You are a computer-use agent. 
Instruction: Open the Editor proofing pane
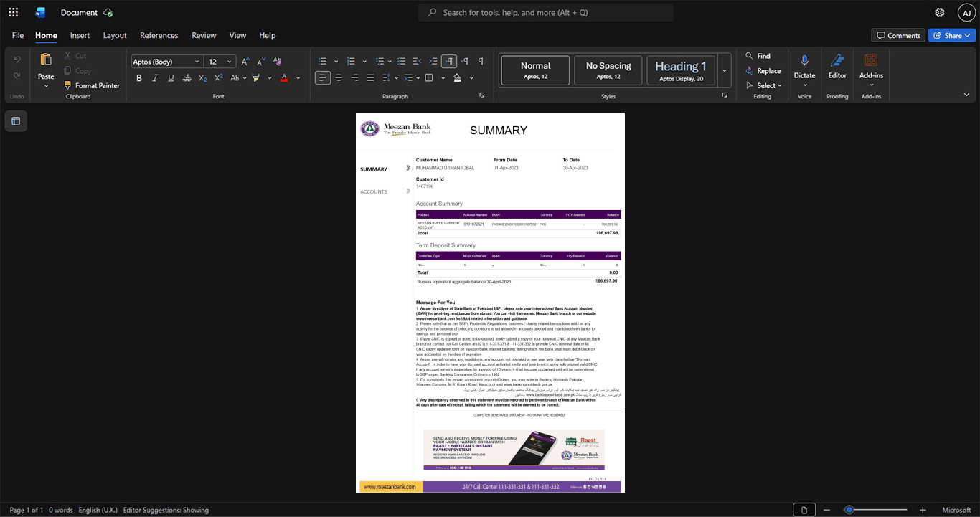837,66
